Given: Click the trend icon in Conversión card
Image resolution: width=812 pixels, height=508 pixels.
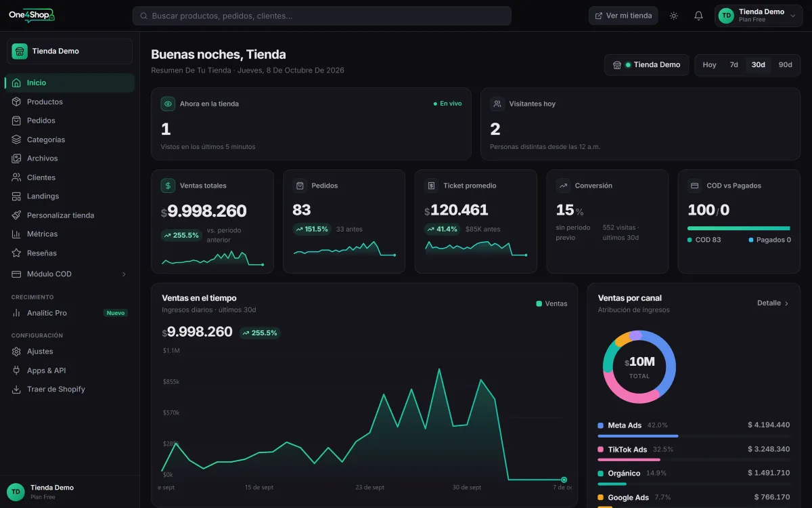Looking at the screenshot, I should pyautogui.click(x=563, y=186).
